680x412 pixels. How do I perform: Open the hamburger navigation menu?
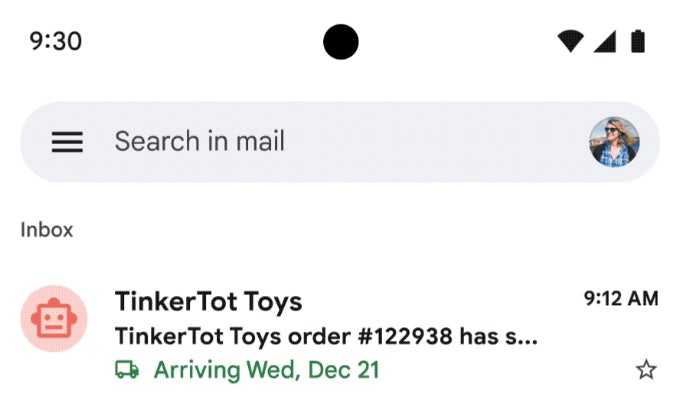coord(67,142)
